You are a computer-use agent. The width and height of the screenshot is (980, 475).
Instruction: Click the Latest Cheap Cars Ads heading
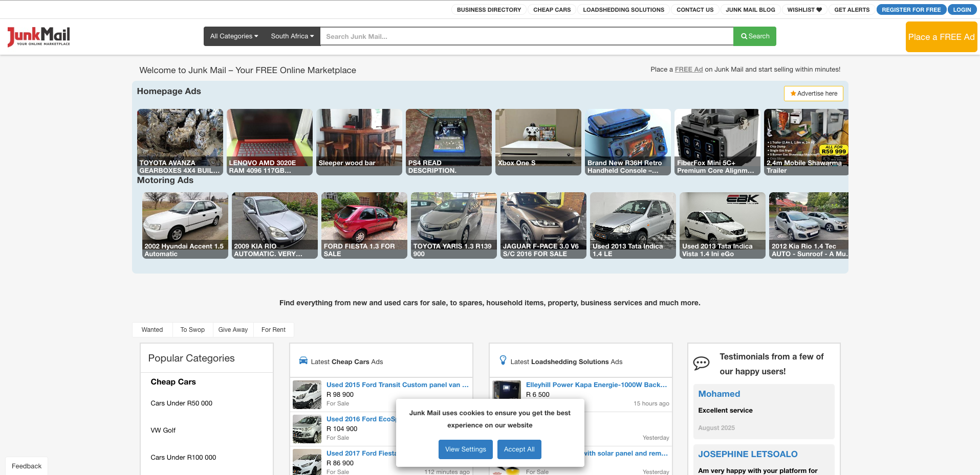coord(347,362)
